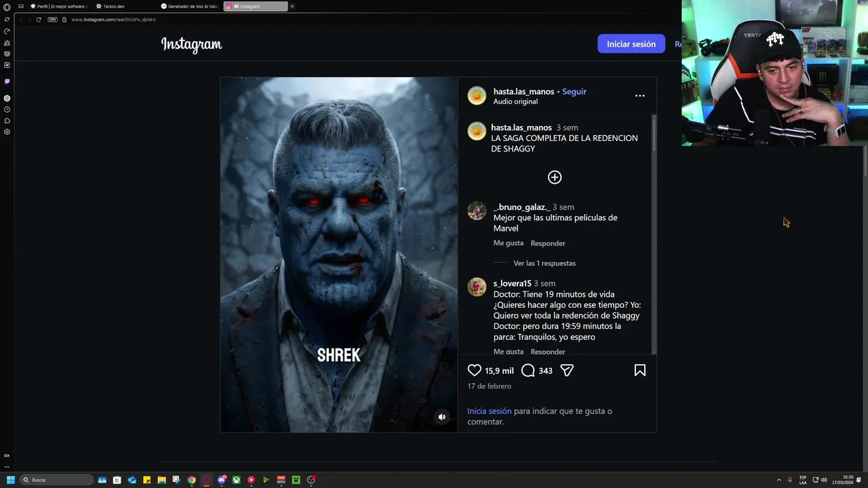The width and height of the screenshot is (868, 488).
Task: Switch to the Perfil | El mejor software tab
Action: coord(59,6)
